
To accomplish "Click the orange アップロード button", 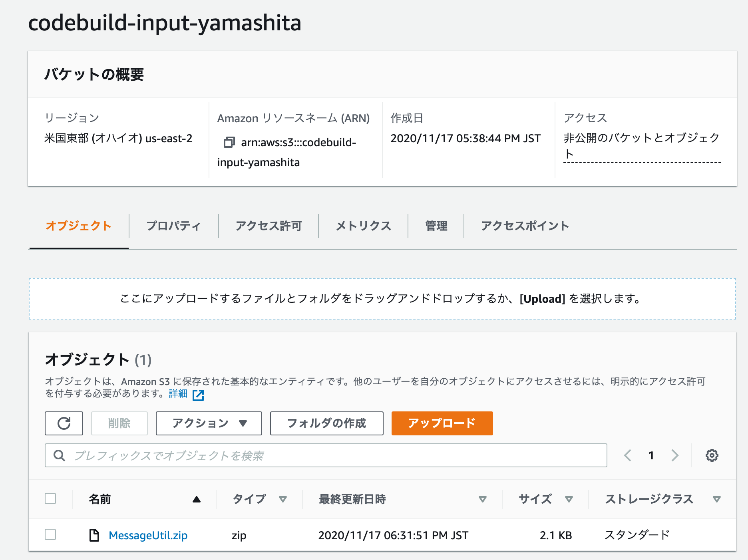I will (442, 423).
